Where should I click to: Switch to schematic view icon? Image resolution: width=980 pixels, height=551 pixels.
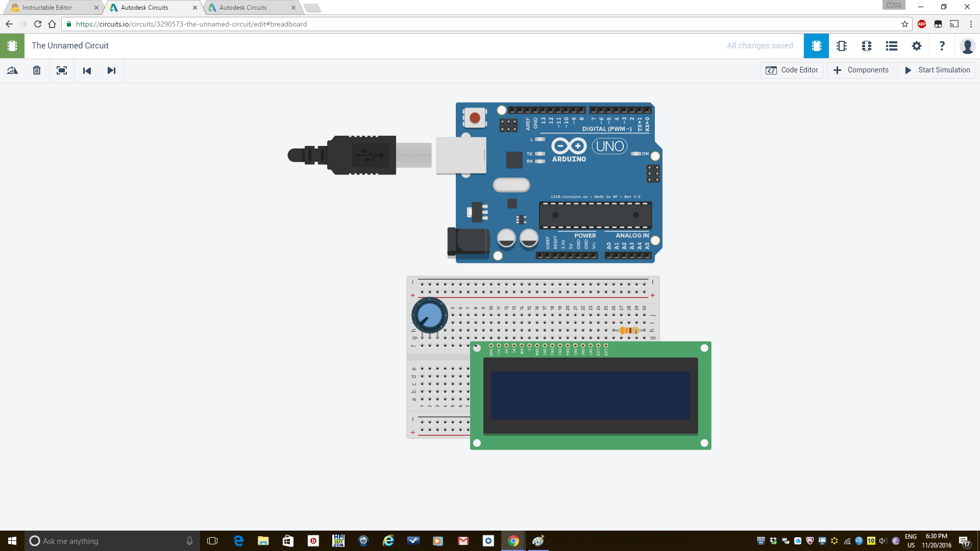pos(842,46)
